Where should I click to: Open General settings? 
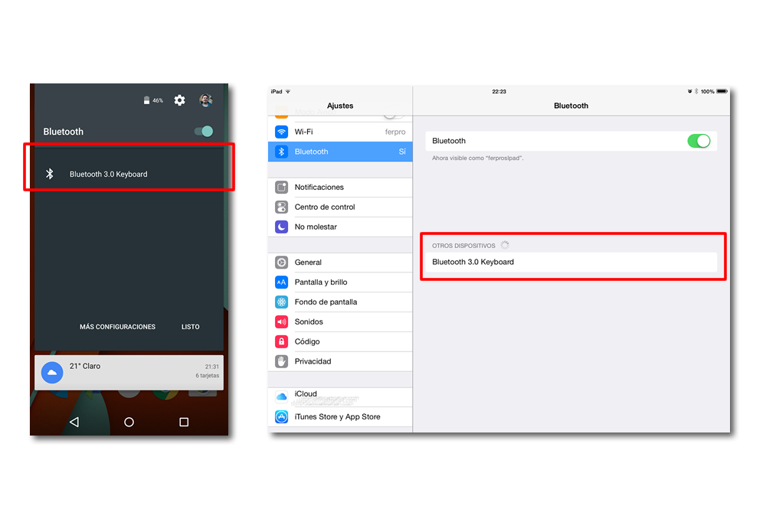[340, 263]
